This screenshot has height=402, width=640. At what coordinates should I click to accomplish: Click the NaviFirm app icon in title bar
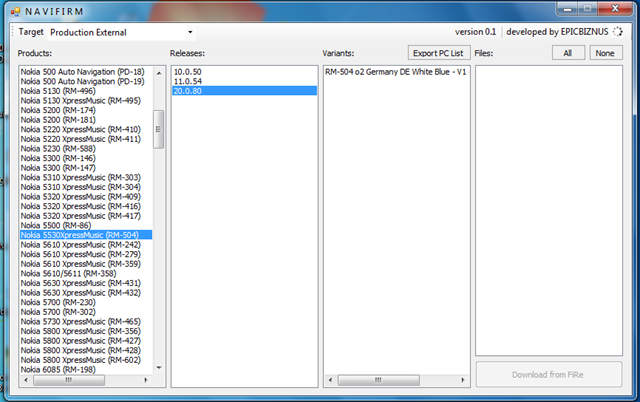click(15, 12)
